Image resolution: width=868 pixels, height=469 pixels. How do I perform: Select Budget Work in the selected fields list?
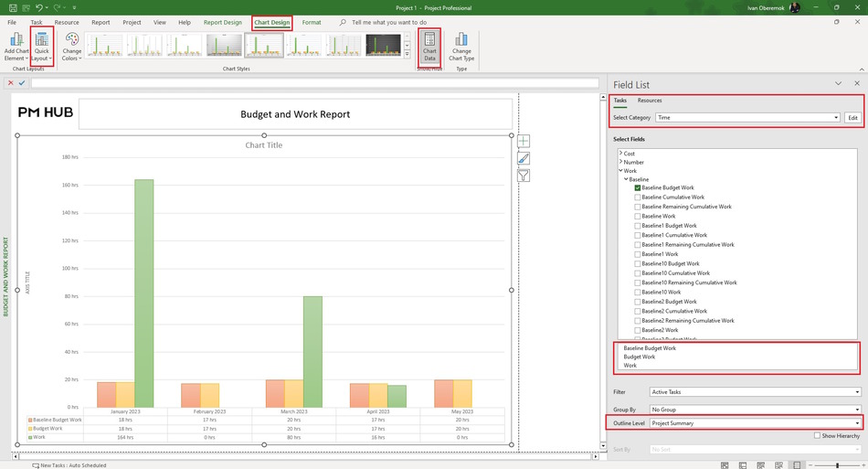tap(640, 357)
